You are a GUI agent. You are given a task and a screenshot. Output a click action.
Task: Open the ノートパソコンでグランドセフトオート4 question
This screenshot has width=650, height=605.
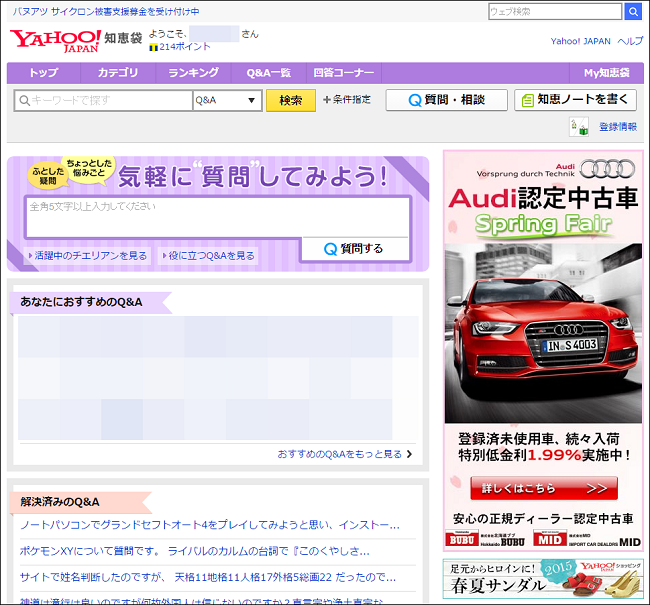click(x=210, y=525)
